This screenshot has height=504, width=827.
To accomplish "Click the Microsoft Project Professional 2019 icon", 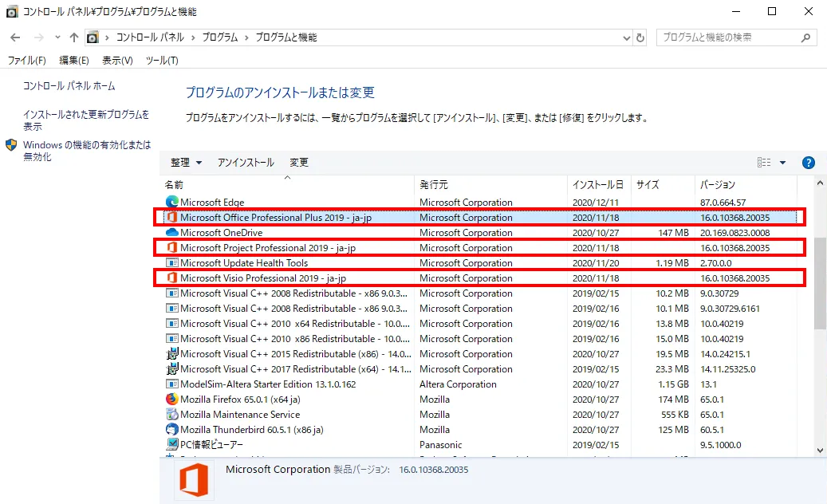I will pos(171,247).
